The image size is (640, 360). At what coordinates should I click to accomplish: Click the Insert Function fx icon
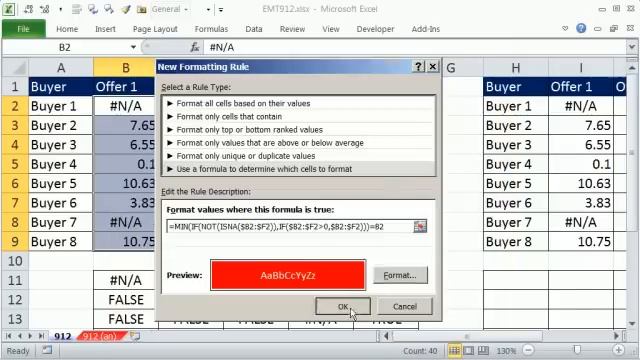click(195, 47)
